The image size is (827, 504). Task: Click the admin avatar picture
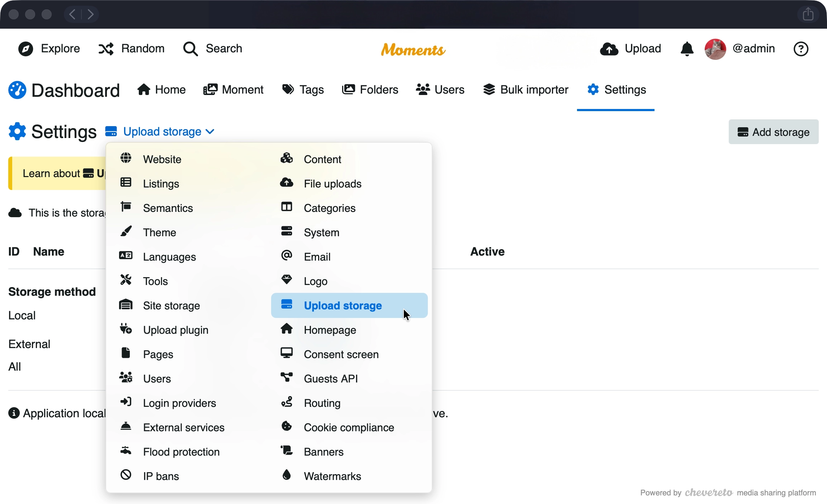715,49
